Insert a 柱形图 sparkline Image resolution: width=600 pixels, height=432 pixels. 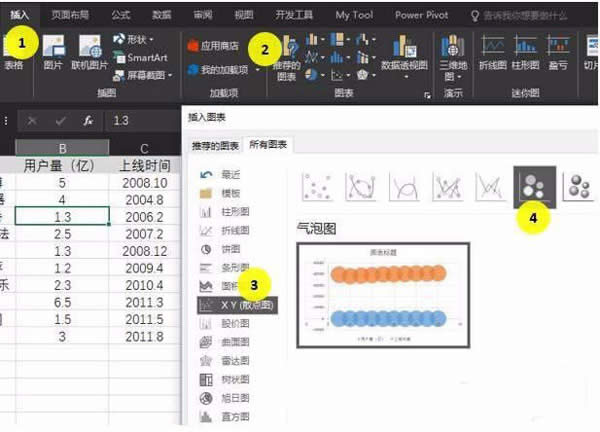click(x=526, y=54)
